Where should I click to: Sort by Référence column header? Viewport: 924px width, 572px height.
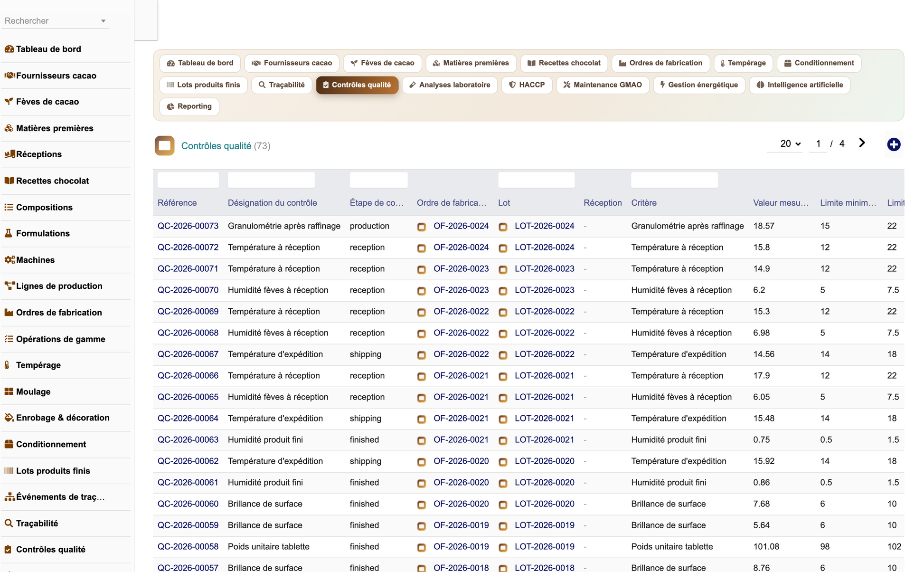tap(177, 203)
